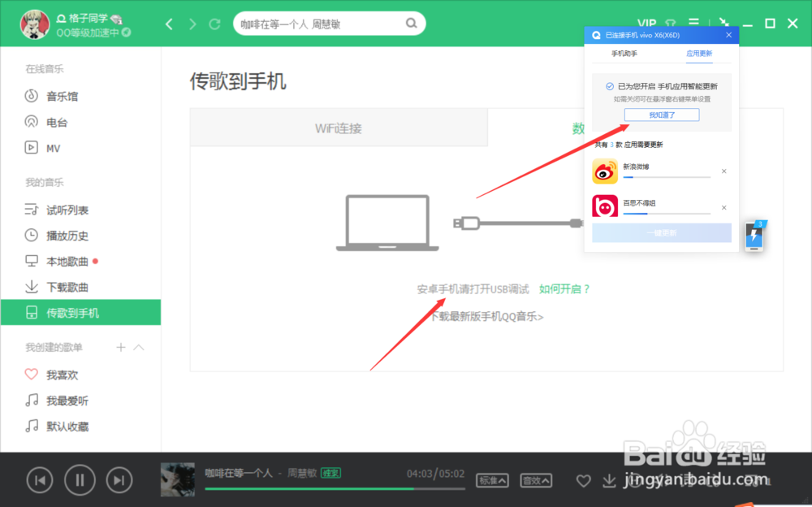
Task: Click the 我知道了 confirmation button
Action: click(661, 115)
